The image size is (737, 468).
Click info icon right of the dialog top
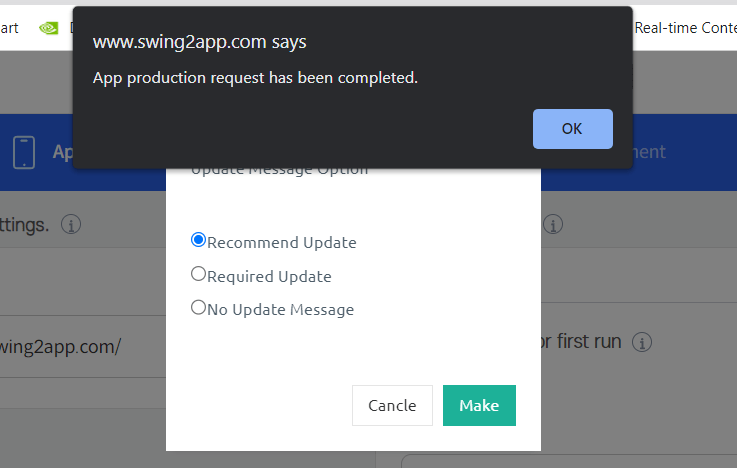(x=553, y=224)
